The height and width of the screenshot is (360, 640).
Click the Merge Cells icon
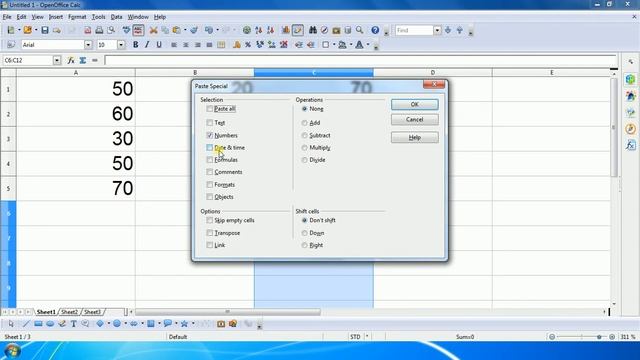[x=221, y=45]
